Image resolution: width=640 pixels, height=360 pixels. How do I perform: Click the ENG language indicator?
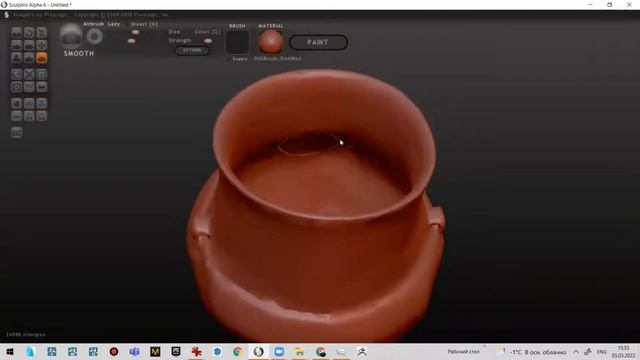point(602,352)
